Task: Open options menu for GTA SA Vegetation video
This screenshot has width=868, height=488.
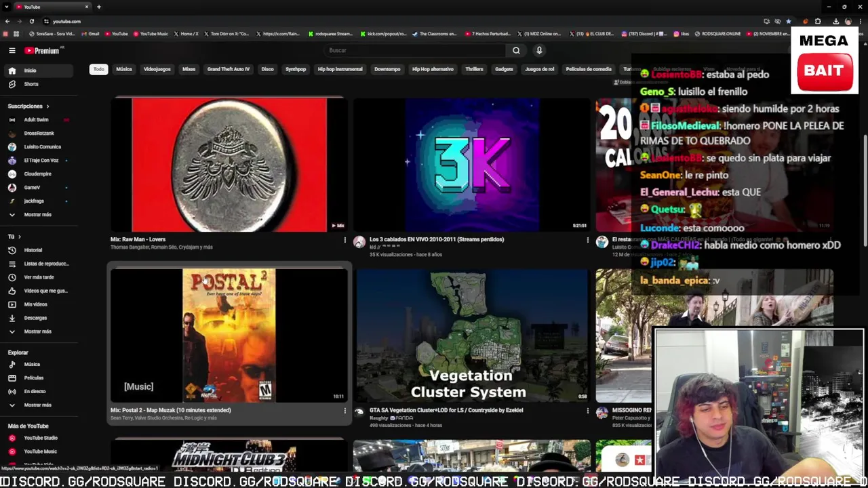Action: coord(587,411)
